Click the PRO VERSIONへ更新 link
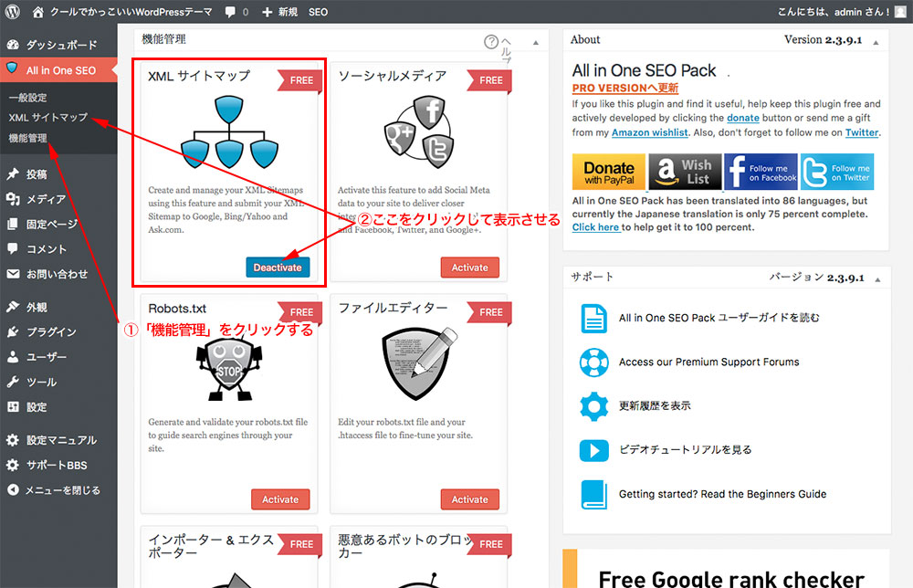The image size is (913, 588). 625,88
